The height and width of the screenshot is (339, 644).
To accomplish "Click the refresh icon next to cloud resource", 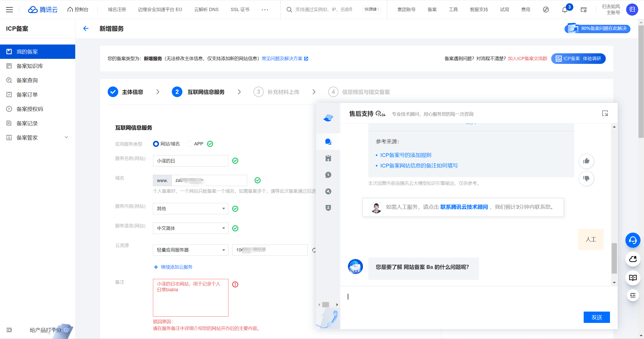I will tap(314, 250).
